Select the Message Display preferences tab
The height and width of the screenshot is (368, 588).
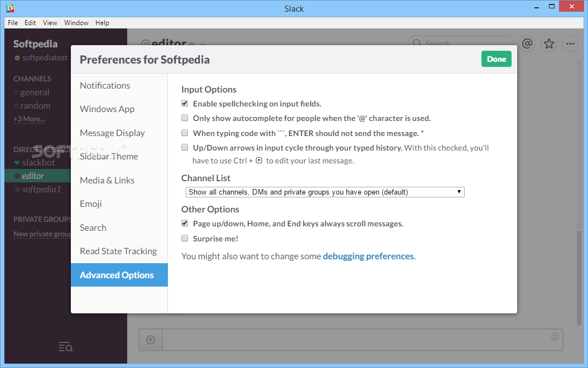[x=119, y=133]
